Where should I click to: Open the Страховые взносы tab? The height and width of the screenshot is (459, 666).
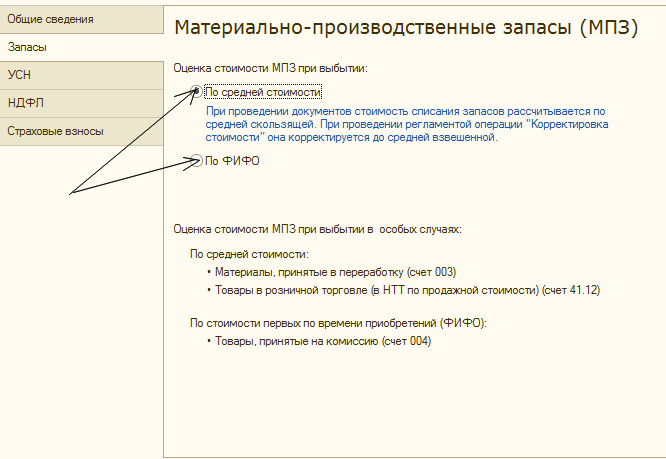(55, 131)
